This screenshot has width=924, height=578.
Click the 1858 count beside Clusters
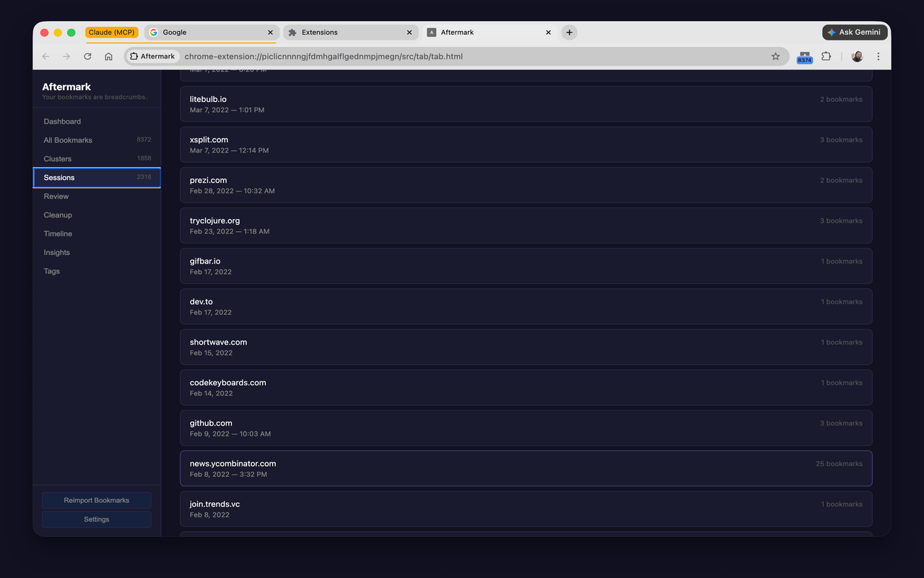click(144, 158)
